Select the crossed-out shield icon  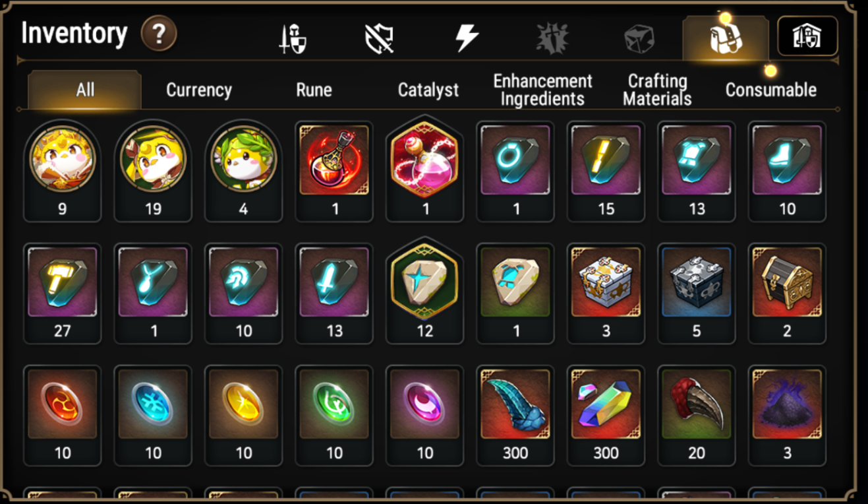pyautogui.click(x=379, y=39)
